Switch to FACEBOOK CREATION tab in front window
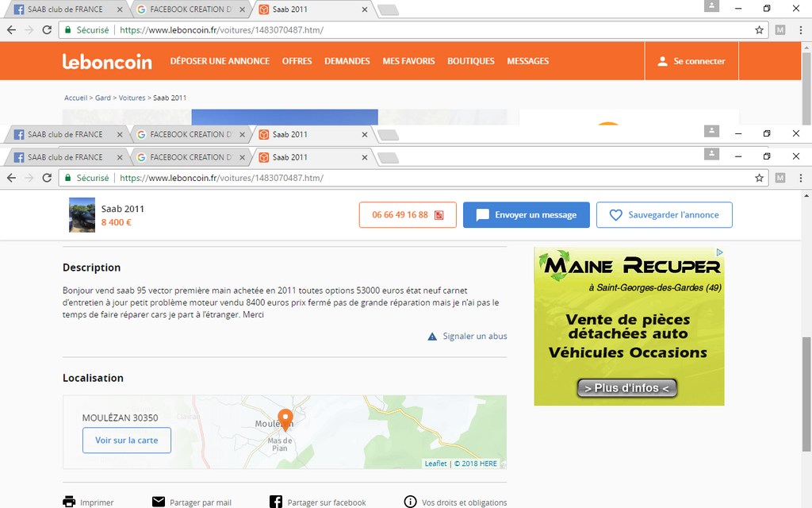The image size is (812, 508). coord(190,157)
